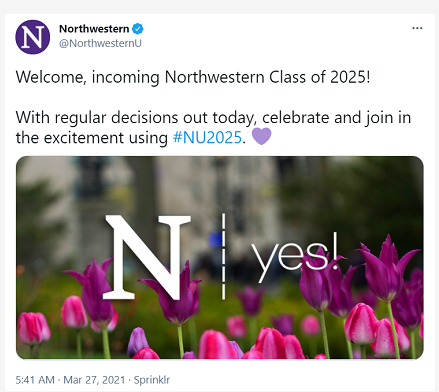Open the @NorthwesternU handle link

click(100, 43)
